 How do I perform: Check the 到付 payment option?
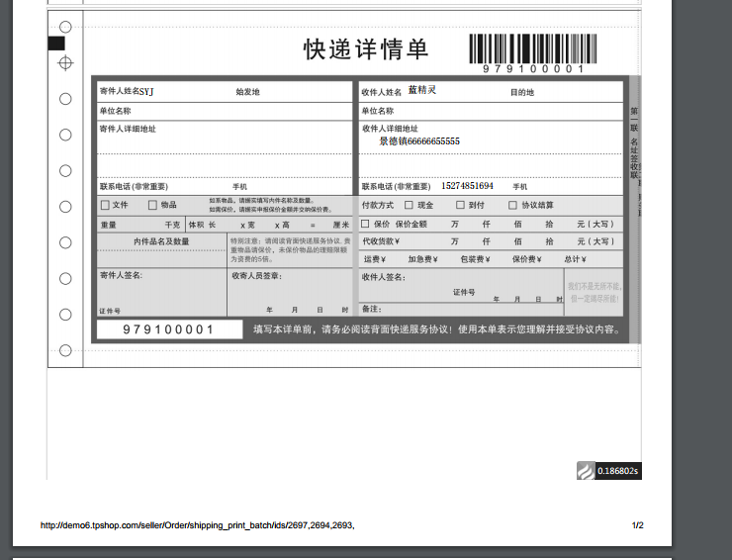pyautogui.click(x=460, y=206)
